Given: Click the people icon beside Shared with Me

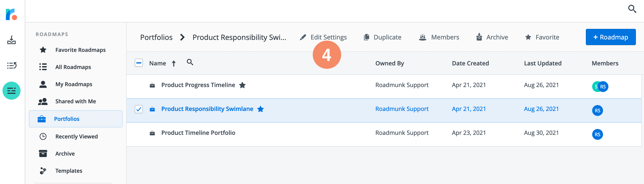Looking at the screenshot, I should pos(43,101).
